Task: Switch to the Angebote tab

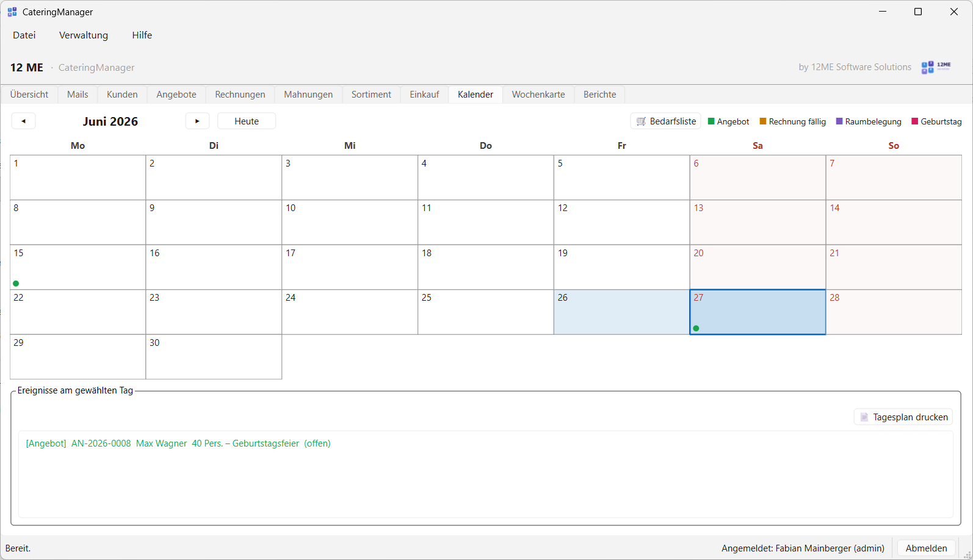Action: tap(176, 95)
